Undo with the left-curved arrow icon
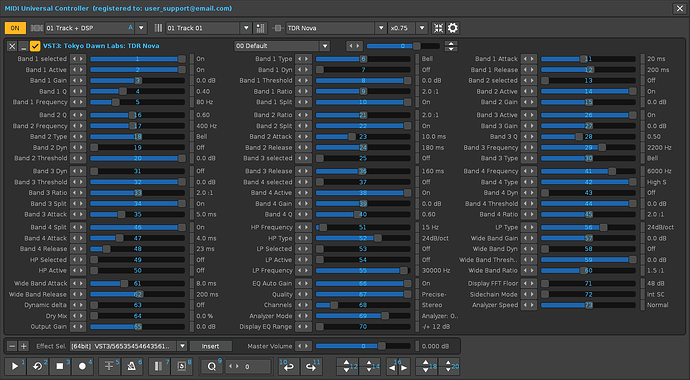 point(289,366)
